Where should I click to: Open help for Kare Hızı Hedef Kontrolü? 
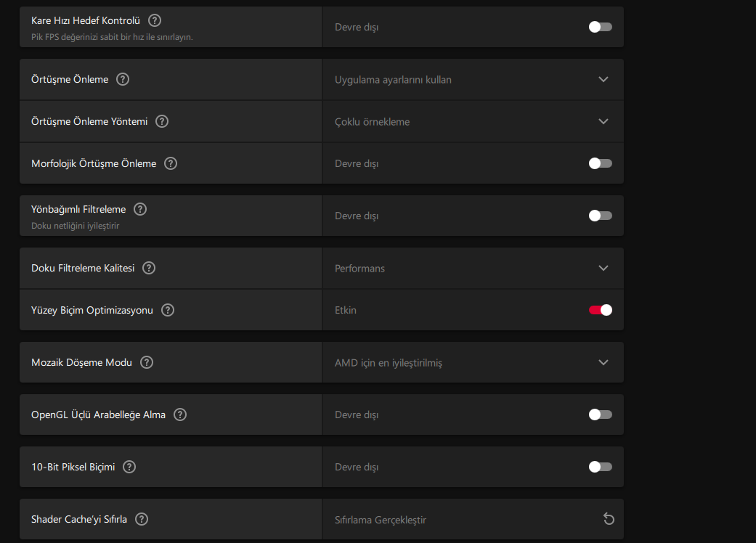tap(155, 21)
